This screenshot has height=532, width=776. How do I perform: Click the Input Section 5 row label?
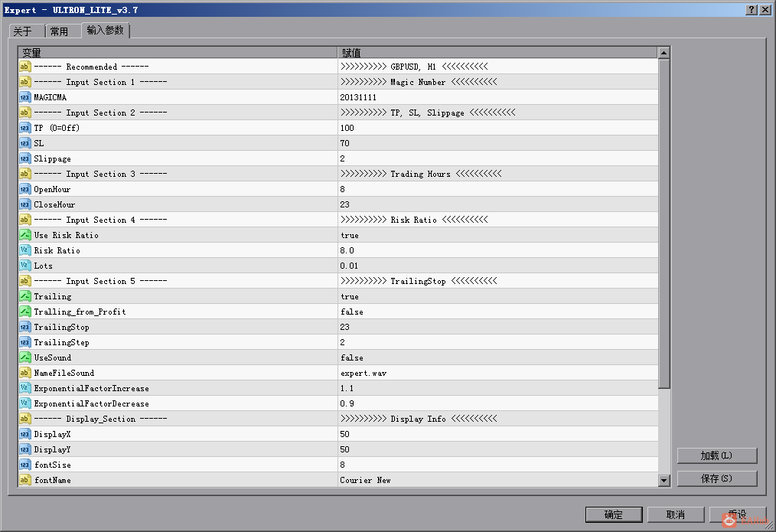(x=100, y=282)
